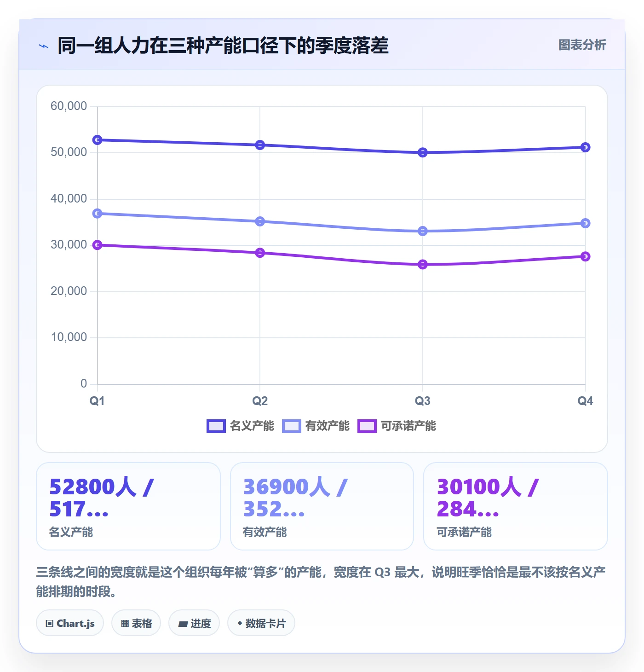Click the Q4 label on the x-axis
Viewport: 644px width, 672px height.
(585, 401)
